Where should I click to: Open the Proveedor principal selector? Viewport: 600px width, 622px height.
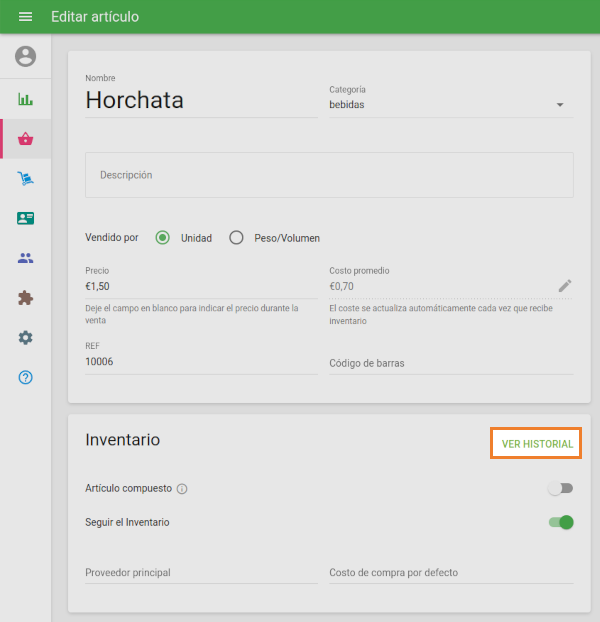(x=200, y=573)
